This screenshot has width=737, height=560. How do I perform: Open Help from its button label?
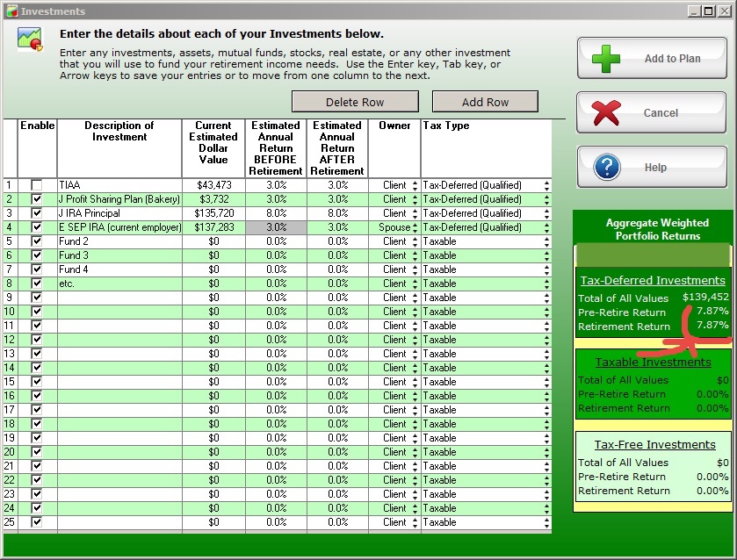(655, 168)
